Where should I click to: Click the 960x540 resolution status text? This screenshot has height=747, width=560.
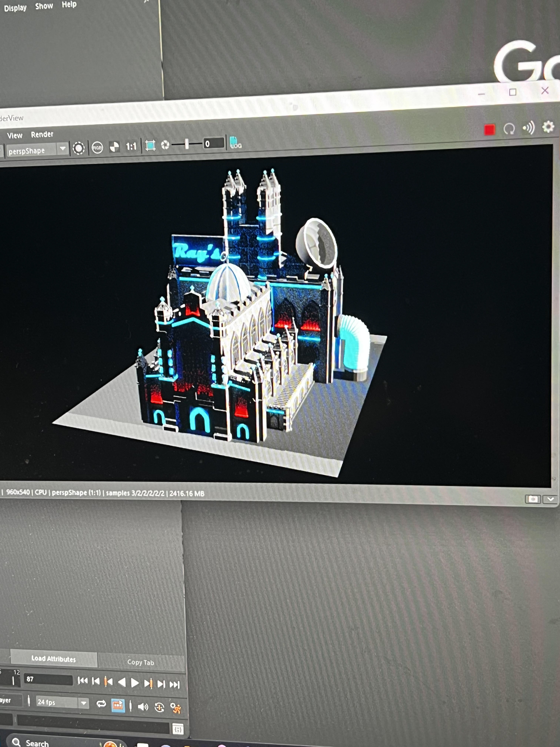coord(18,492)
